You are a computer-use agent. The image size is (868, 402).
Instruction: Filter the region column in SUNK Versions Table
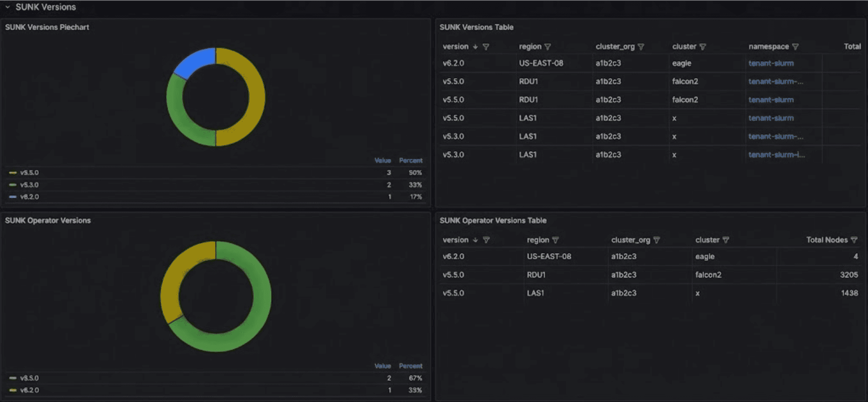click(x=548, y=47)
